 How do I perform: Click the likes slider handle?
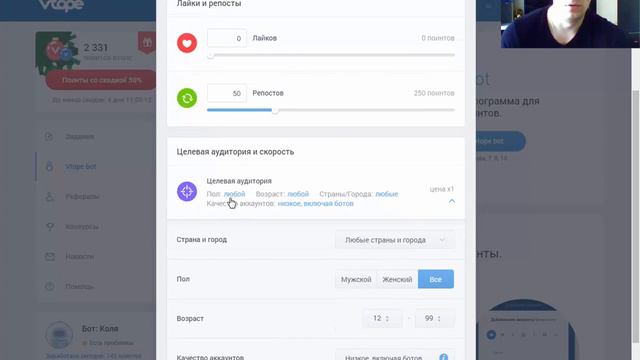211,55
